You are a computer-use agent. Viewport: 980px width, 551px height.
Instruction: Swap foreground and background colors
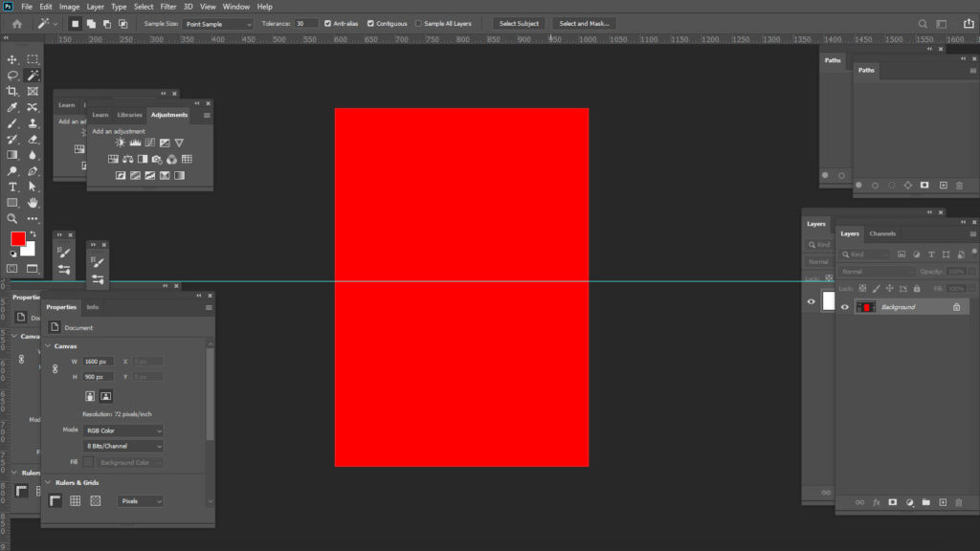pyautogui.click(x=33, y=234)
